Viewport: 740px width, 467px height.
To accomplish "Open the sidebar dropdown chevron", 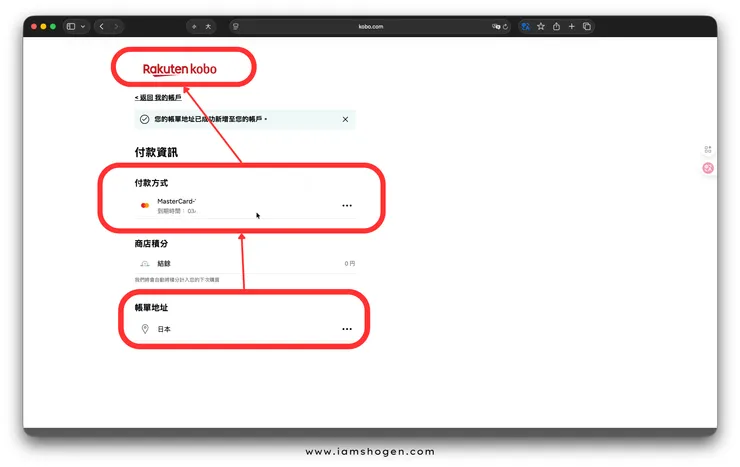I will [x=83, y=26].
